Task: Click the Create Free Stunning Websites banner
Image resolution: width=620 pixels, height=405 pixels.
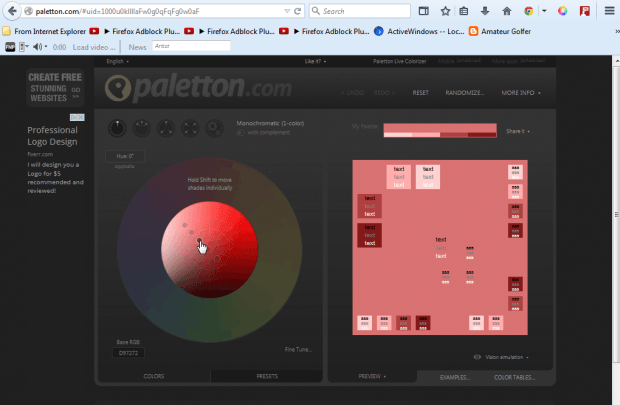Action: pos(55,88)
